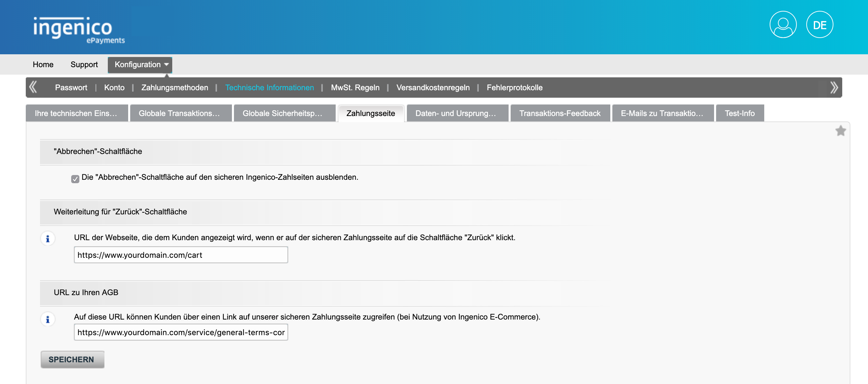Image resolution: width=868 pixels, height=384 pixels.
Task: Select Technische Informationen section
Action: point(270,88)
